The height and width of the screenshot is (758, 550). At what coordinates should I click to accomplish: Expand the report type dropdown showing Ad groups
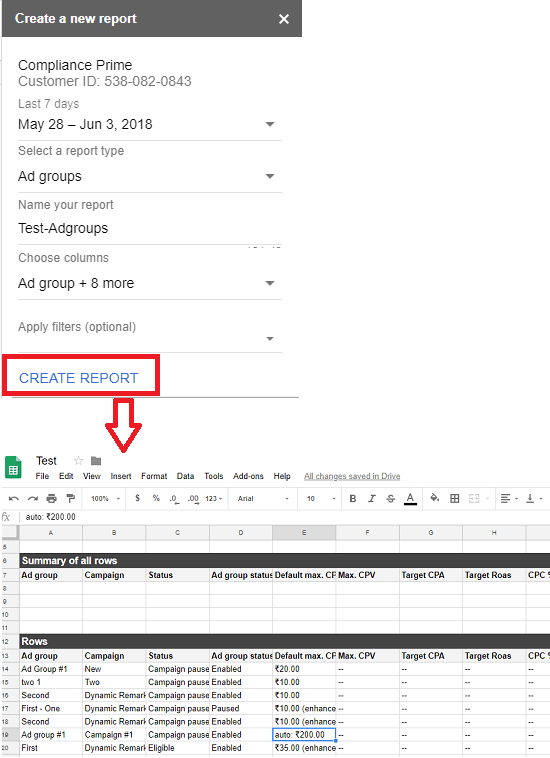click(x=150, y=176)
